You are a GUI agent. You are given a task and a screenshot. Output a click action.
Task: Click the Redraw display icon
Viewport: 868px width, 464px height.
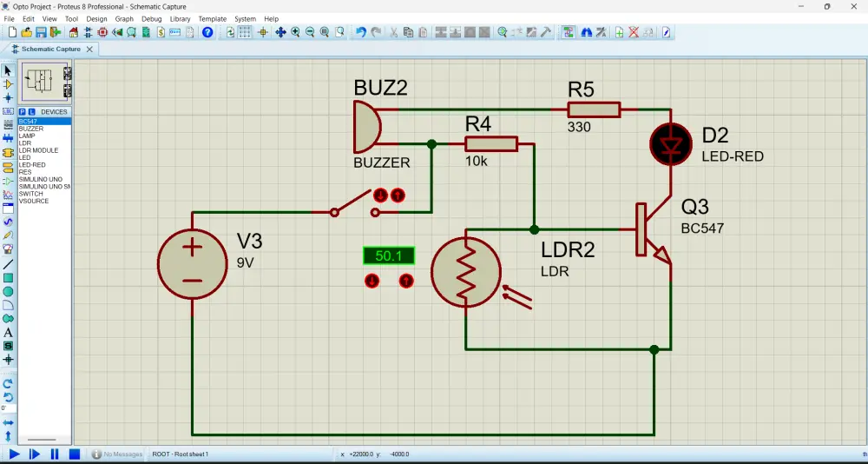point(230,32)
